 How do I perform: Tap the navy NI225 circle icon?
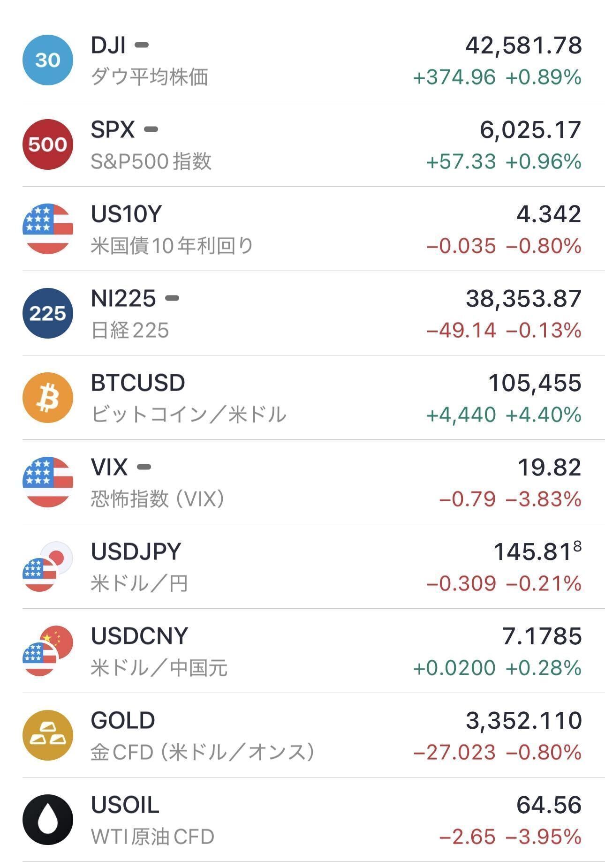48,313
